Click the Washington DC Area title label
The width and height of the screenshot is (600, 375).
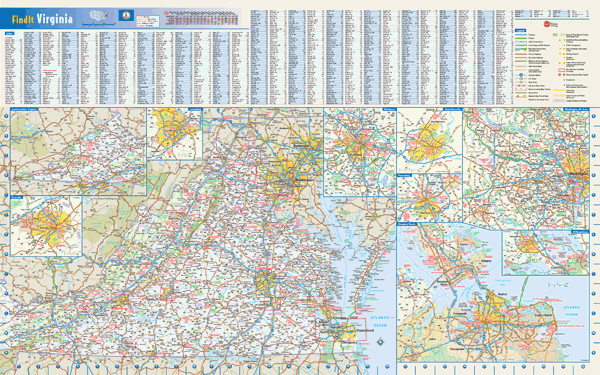click(576, 109)
